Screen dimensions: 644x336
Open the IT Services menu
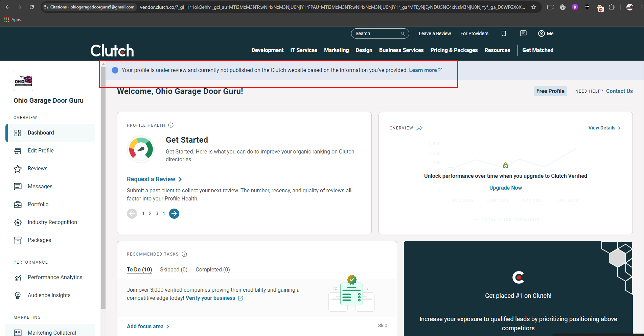pyautogui.click(x=304, y=50)
